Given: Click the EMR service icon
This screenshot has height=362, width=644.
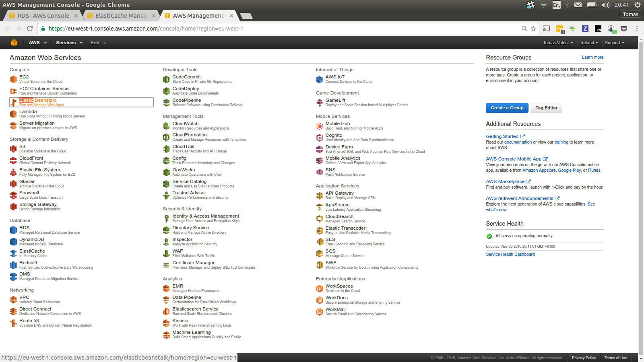Looking at the screenshot, I should pos(166,288).
